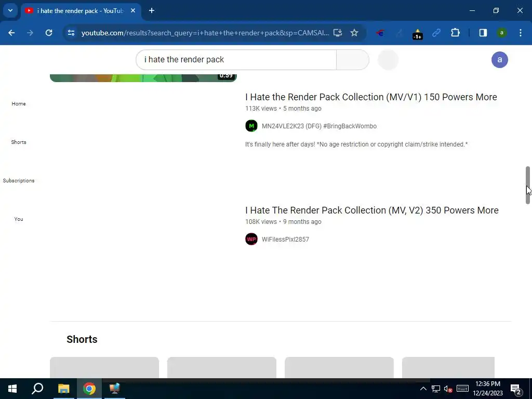
Task: Show hidden system tray icons
Action: click(x=423, y=389)
